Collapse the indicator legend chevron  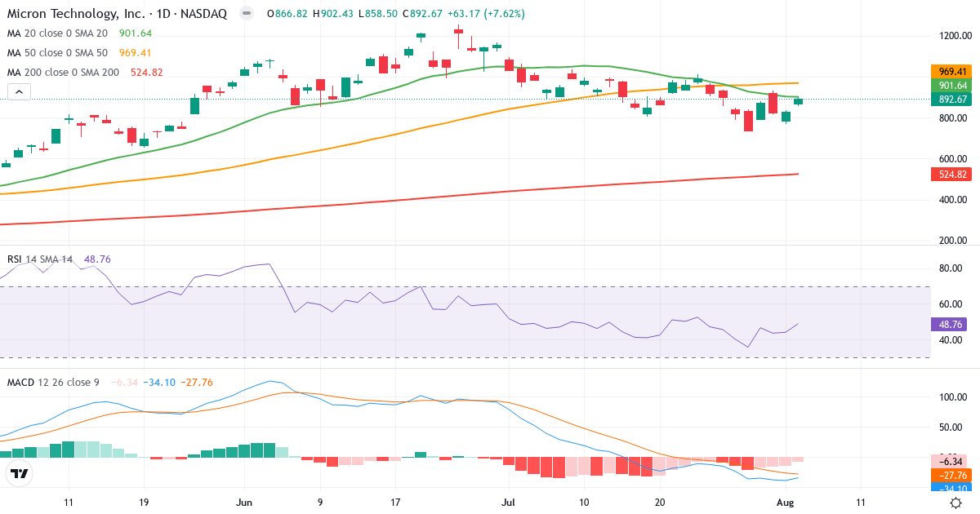[x=19, y=92]
